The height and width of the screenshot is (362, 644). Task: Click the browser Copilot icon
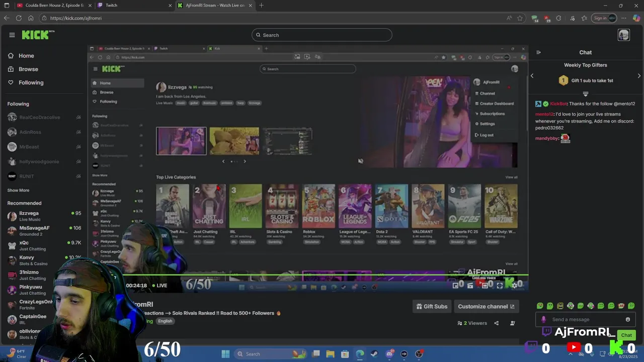click(x=636, y=18)
